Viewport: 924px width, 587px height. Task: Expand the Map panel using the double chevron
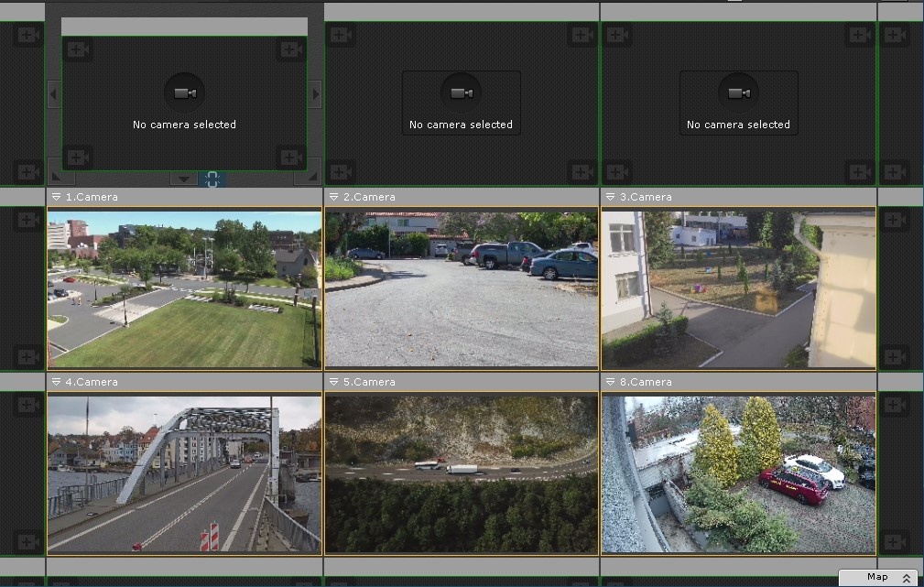(x=907, y=578)
